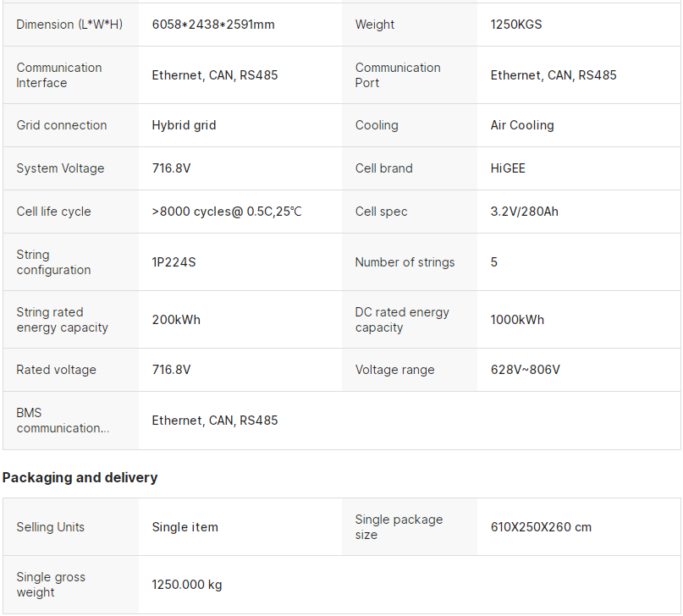The image size is (683, 616).
Task: Click the 1000kWh DC rated energy value
Action: (517, 320)
